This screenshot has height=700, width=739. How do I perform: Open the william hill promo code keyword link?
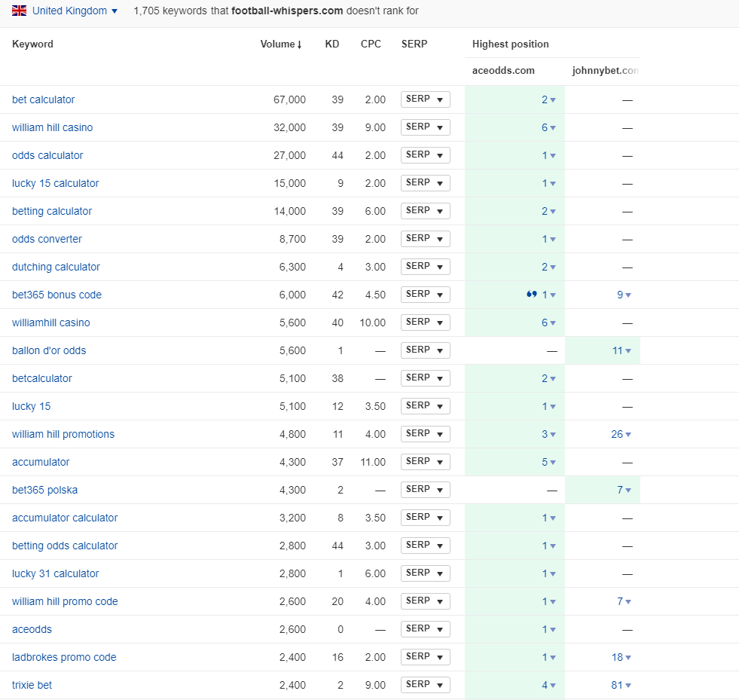point(65,601)
